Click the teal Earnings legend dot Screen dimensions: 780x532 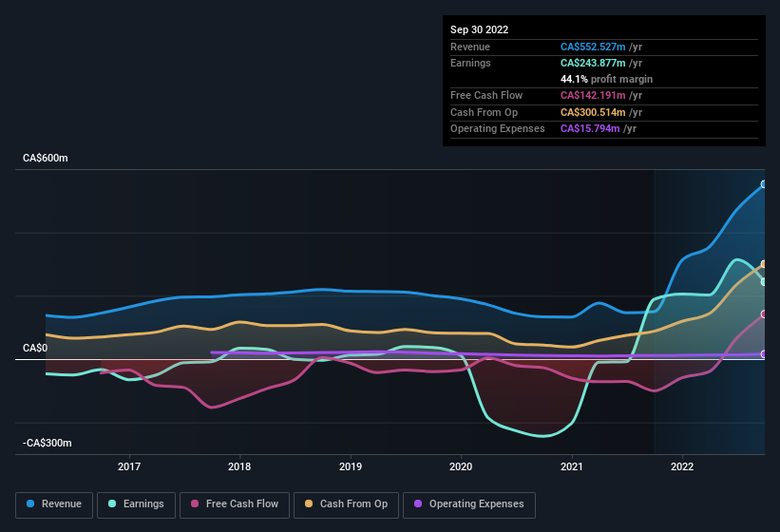112,503
